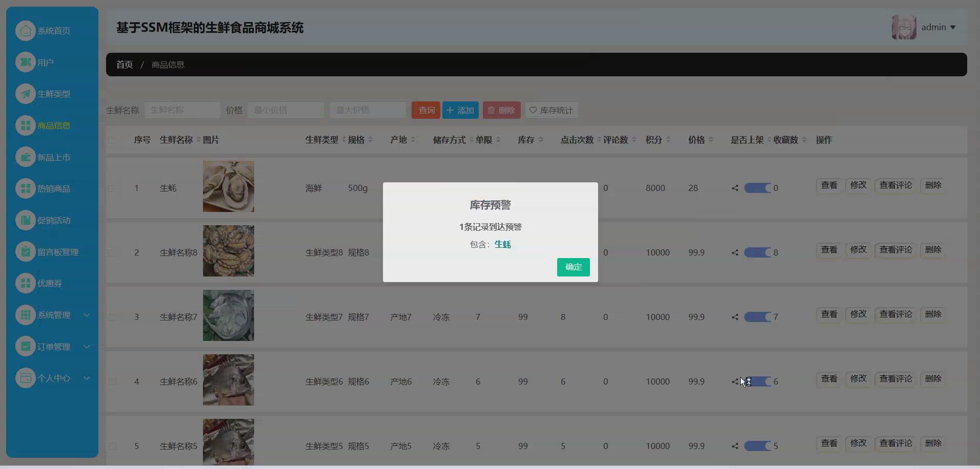Sort by the 单限 column arrows
The width and height of the screenshot is (980, 469).
coord(498,140)
